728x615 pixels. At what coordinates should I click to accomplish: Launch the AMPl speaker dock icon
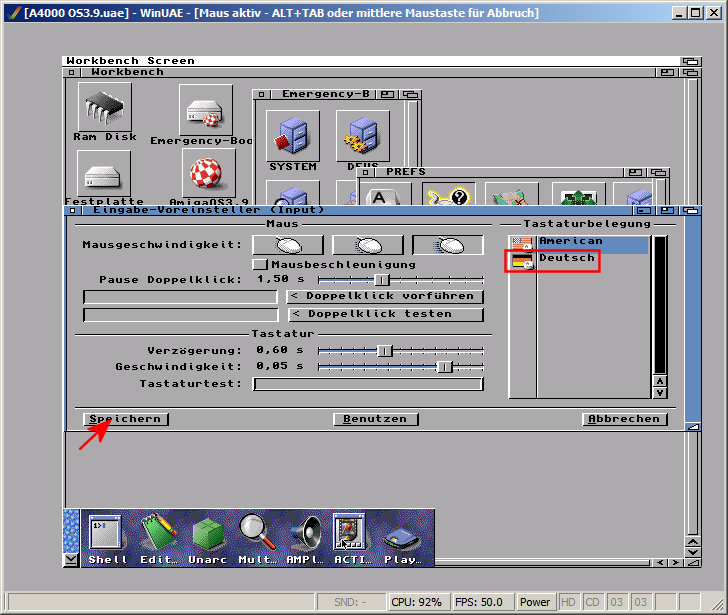point(305,539)
